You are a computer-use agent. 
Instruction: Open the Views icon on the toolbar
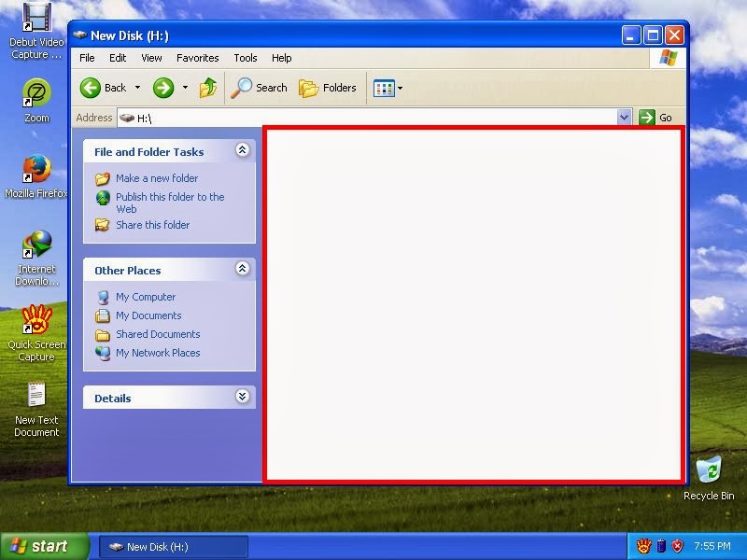(x=387, y=88)
